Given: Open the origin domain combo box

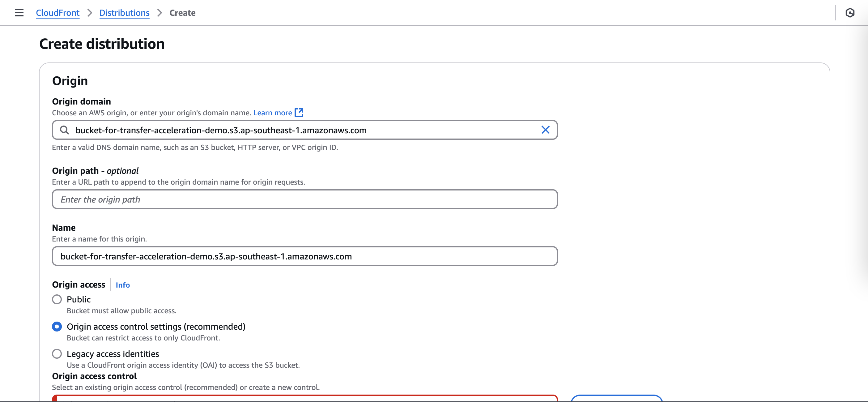Looking at the screenshot, I should tap(303, 130).
